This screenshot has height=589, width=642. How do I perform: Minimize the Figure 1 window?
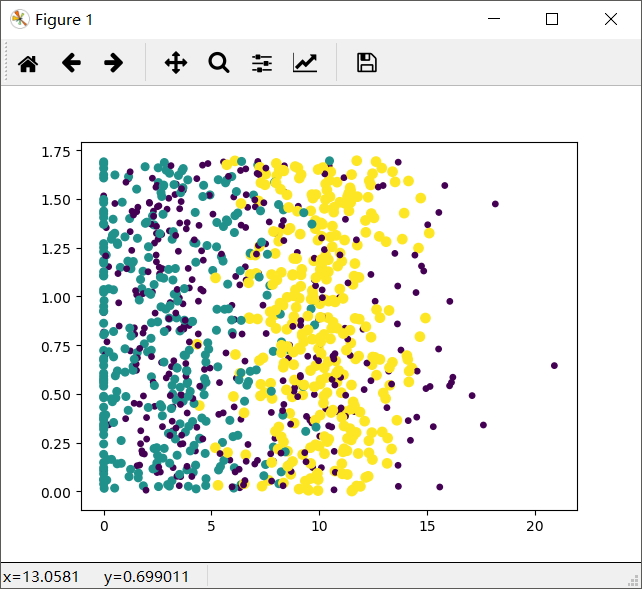click(494, 19)
